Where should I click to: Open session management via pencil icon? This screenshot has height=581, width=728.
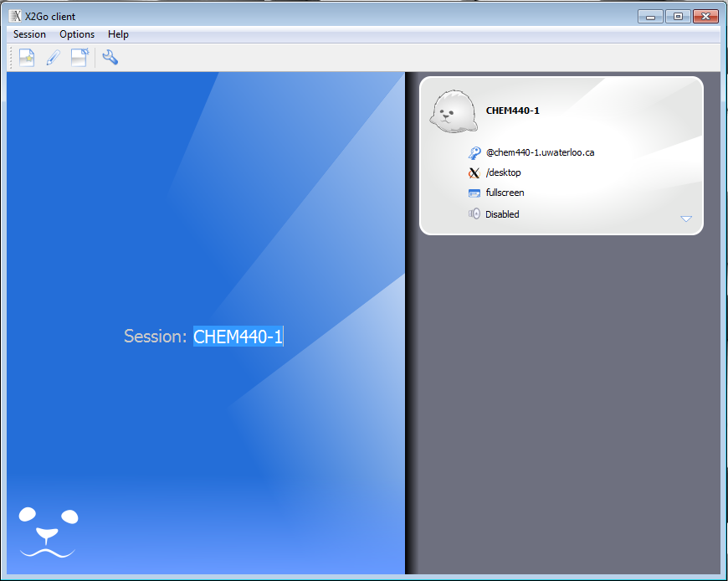(53, 58)
